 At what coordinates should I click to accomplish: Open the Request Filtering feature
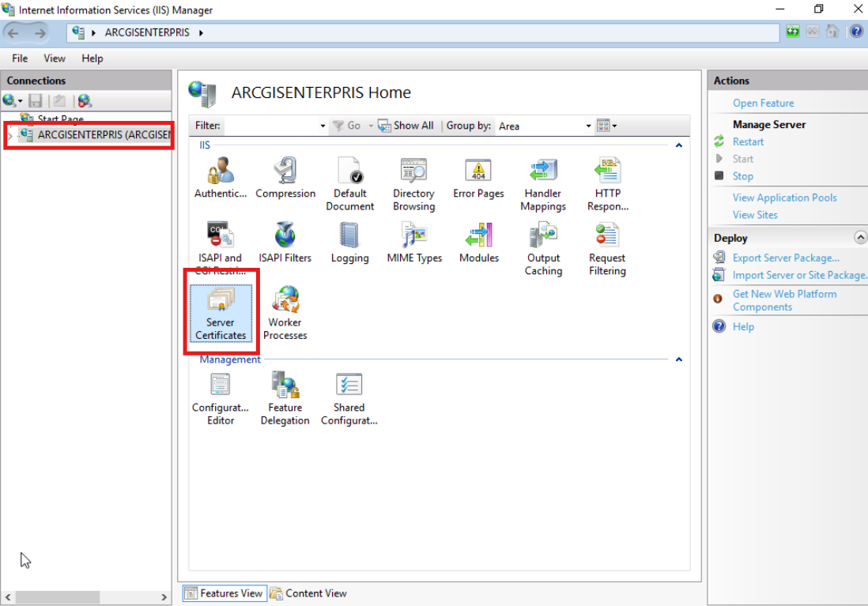pos(607,249)
